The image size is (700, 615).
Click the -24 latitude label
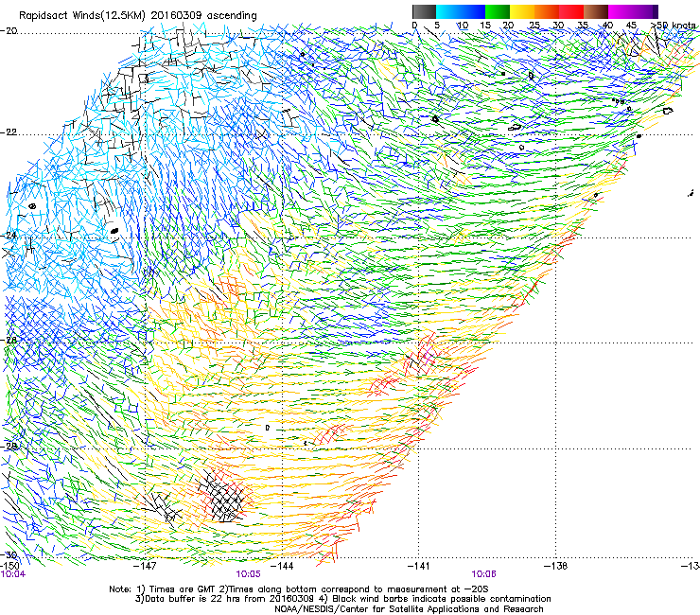tap(9, 236)
